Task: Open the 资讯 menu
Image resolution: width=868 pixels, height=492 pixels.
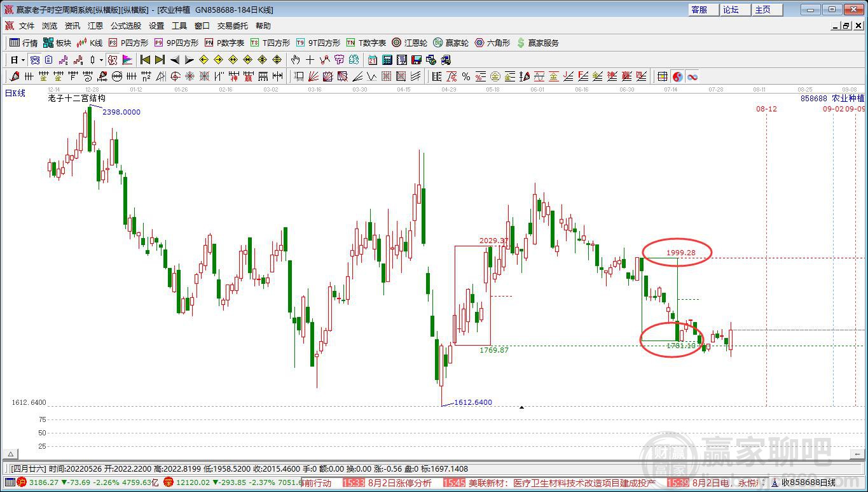Action: pyautogui.click(x=72, y=26)
